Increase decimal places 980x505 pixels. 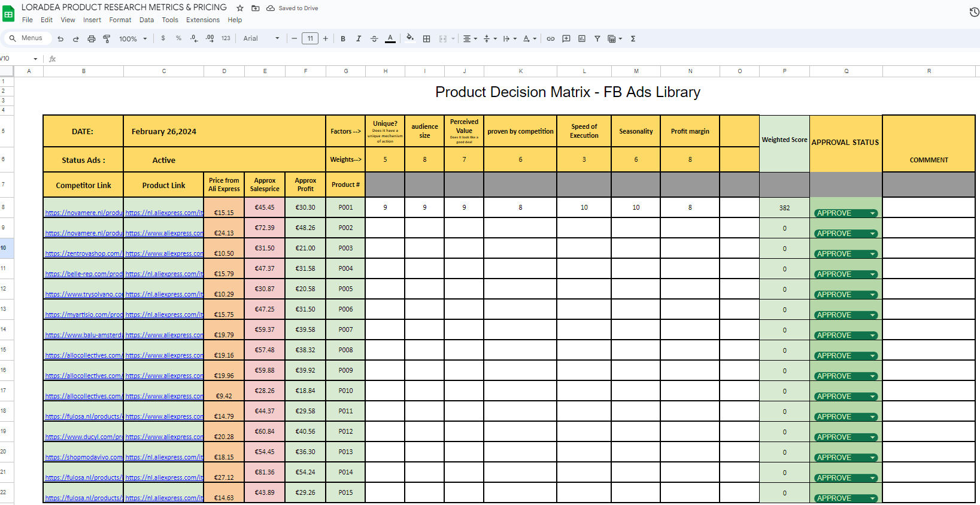pyautogui.click(x=210, y=38)
